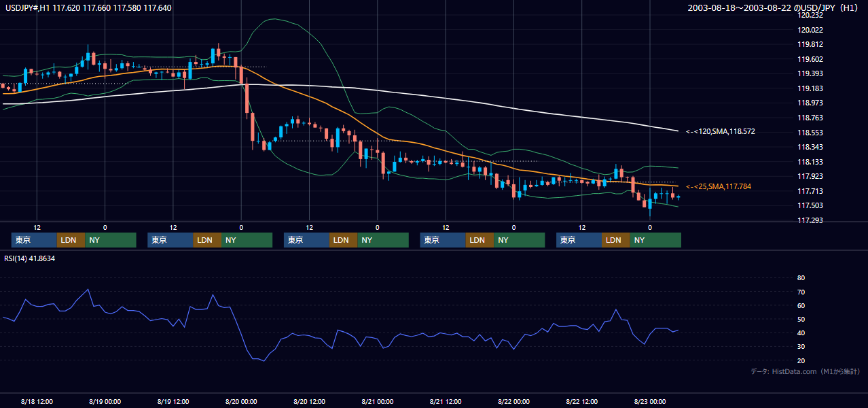Click the 117.293 price axis label
868x408 pixels.
click(811, 220)
